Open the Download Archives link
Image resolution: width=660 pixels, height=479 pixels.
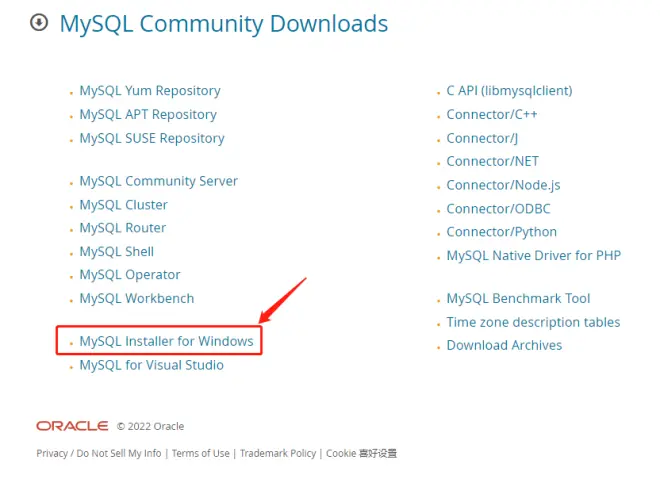pos(504,345)
